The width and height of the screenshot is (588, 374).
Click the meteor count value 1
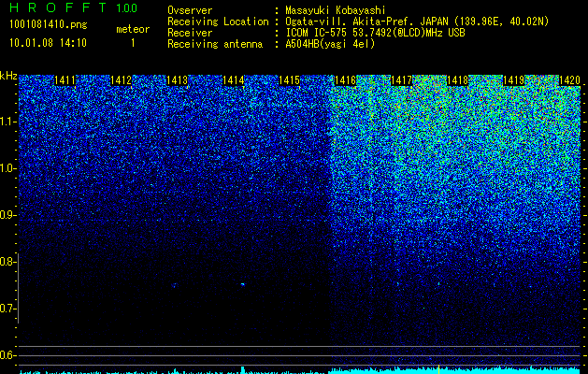133,43
